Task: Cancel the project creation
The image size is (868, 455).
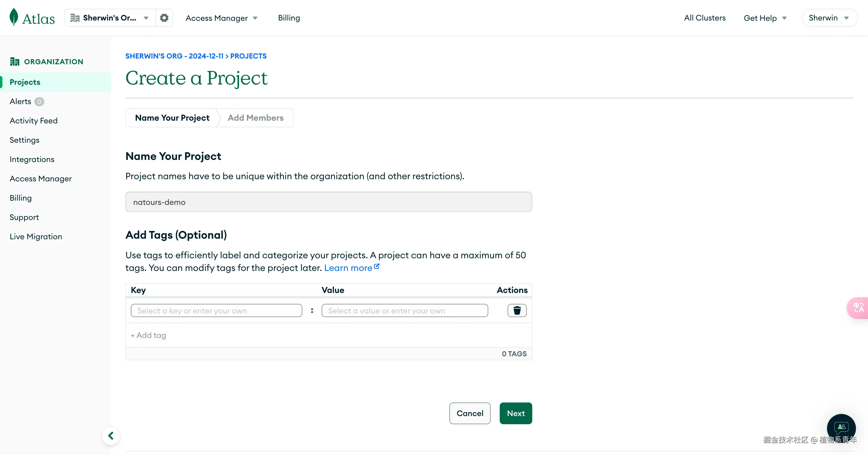Action: (470, 413)
